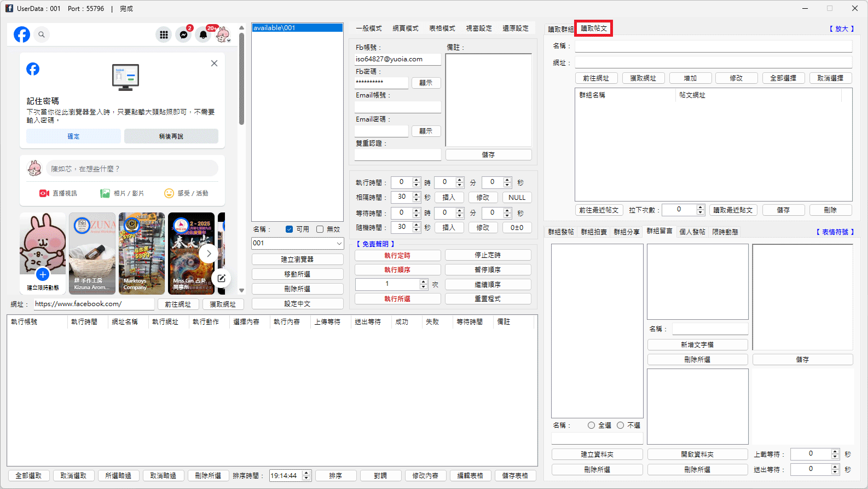This screenshot has height=489, width=868.
Task: Click the 全部選擇 button
Action: pyautogui.click(x=783, y=78)
